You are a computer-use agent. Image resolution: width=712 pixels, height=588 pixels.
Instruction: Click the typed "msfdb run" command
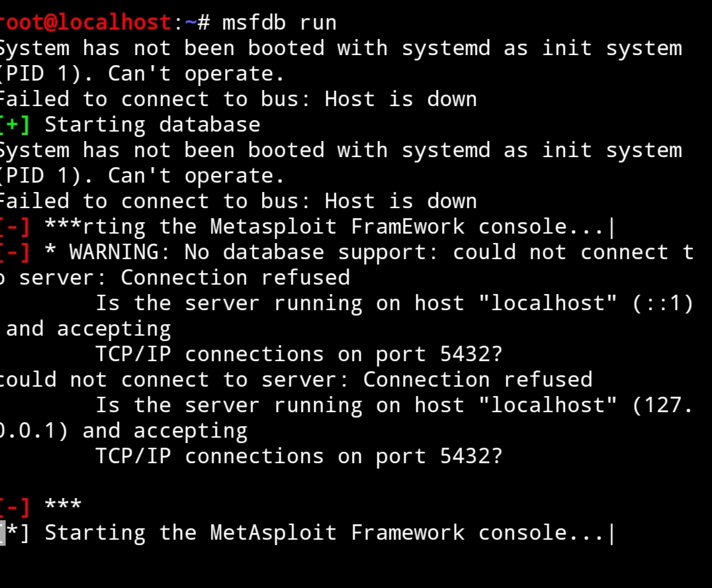click(279, 22)
